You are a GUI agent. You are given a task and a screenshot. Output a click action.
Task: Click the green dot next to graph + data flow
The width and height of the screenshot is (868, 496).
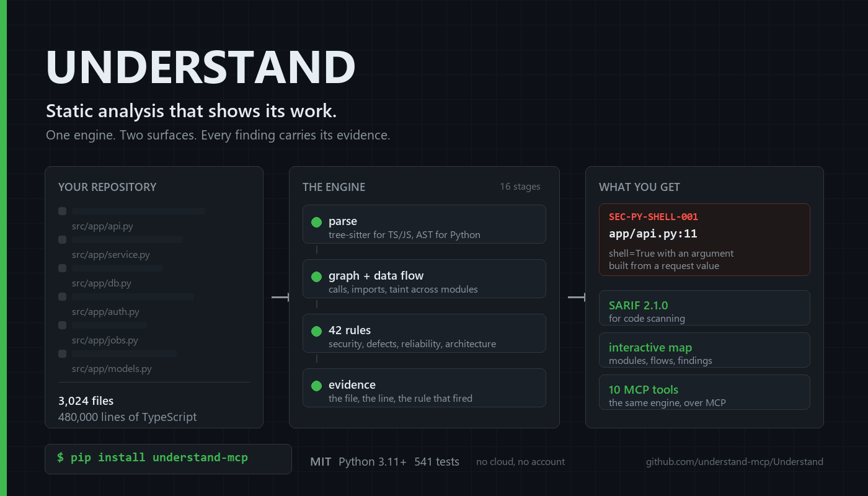pos(316,277)
